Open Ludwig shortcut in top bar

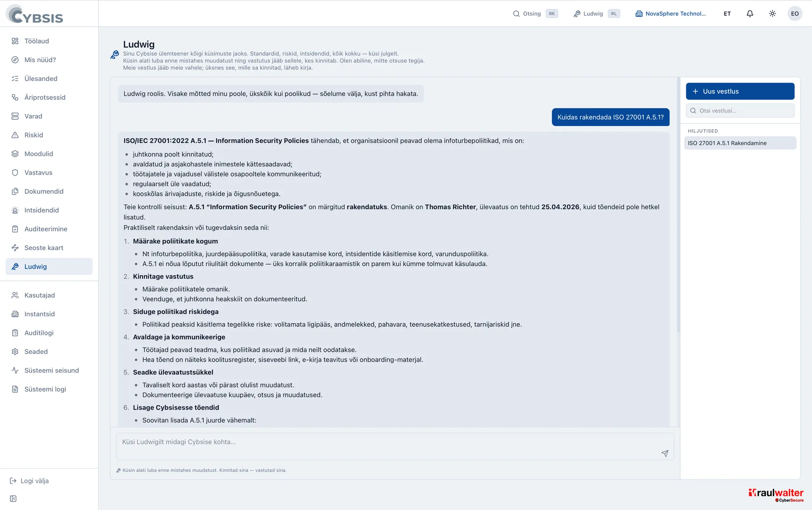[597, 14]
